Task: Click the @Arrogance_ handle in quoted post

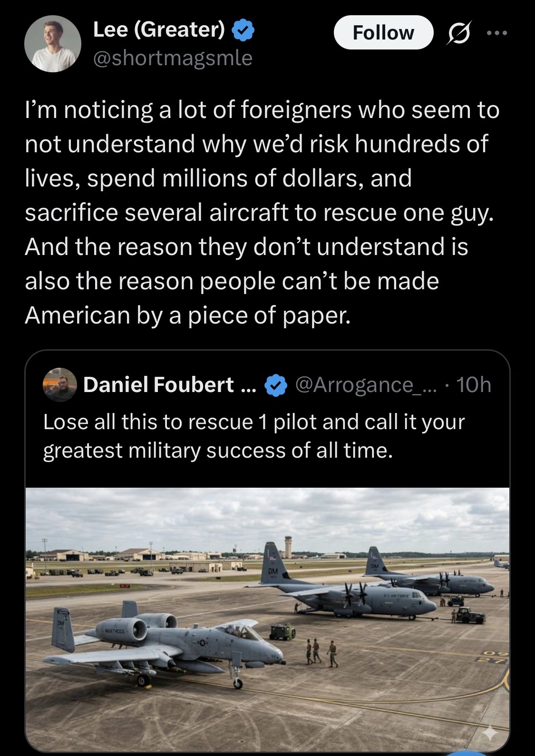Action: point(359,384)
